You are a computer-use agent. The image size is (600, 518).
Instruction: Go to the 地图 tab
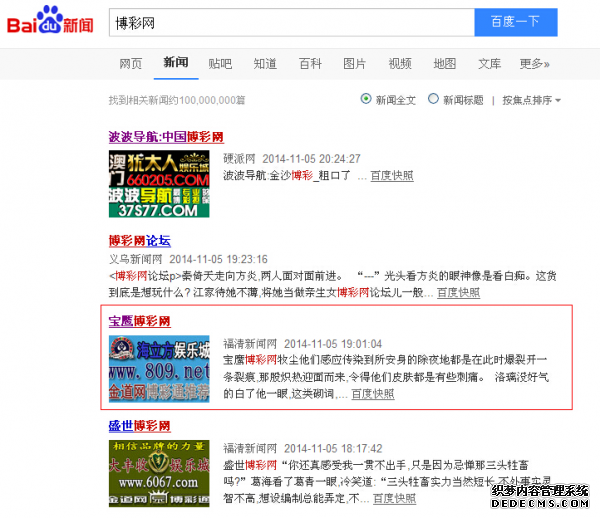pyautogui.click(x=445, y=64)
